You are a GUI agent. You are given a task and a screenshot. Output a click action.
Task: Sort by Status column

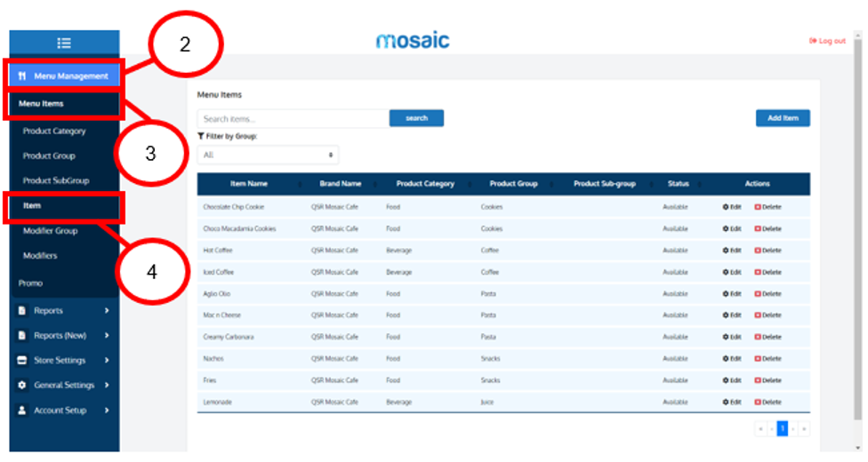pyautogui.click(x=679, y=184)
